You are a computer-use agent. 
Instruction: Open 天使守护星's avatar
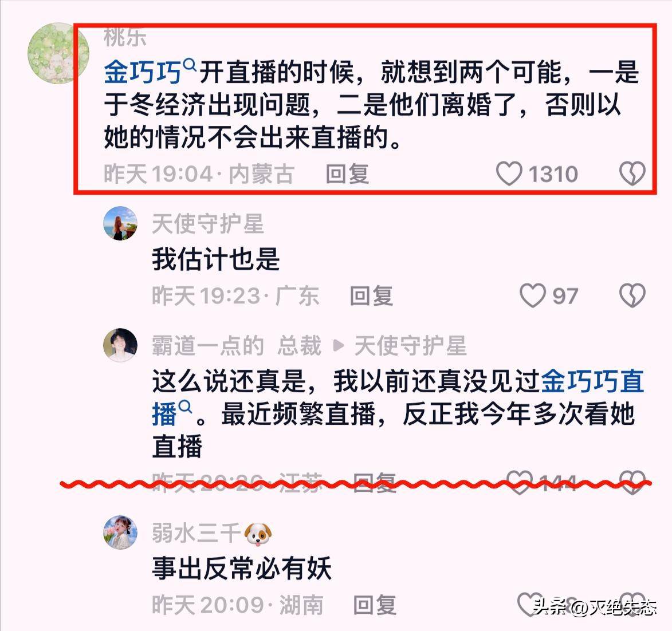[120, 223]
